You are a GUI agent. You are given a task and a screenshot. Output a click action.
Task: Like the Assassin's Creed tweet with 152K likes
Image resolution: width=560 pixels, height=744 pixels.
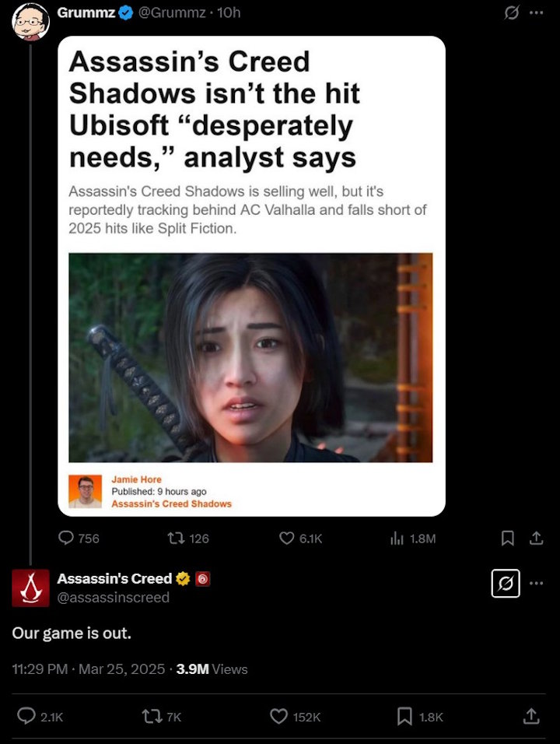click(278, 716)
